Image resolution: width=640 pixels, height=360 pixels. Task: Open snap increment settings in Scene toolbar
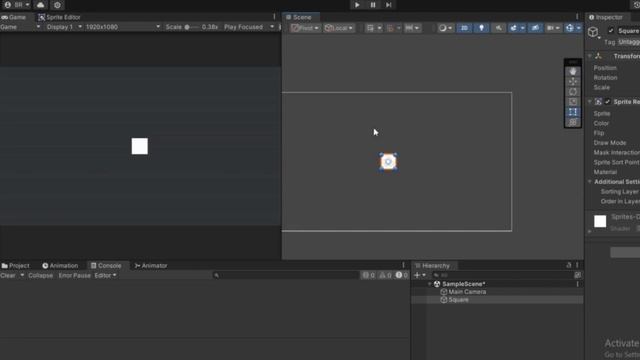point(412,28)
